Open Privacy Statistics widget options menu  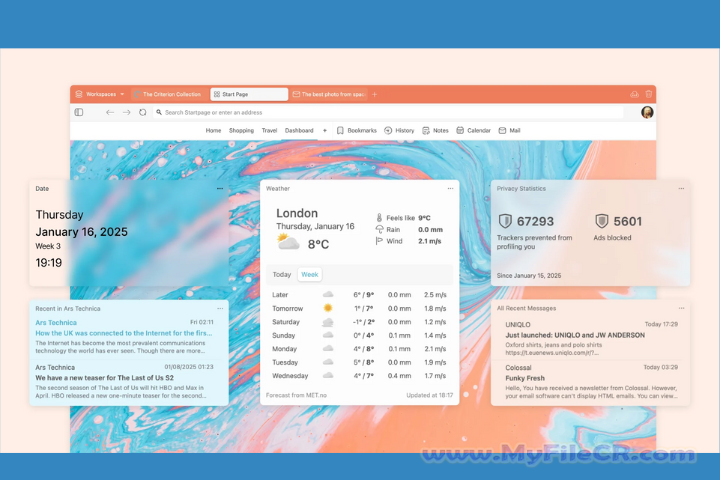pyautogui.click(x=681, y=188)
